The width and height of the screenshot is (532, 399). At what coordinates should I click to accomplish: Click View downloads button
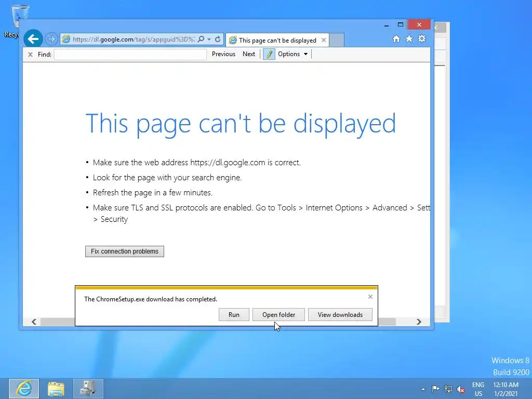point(340,314)
